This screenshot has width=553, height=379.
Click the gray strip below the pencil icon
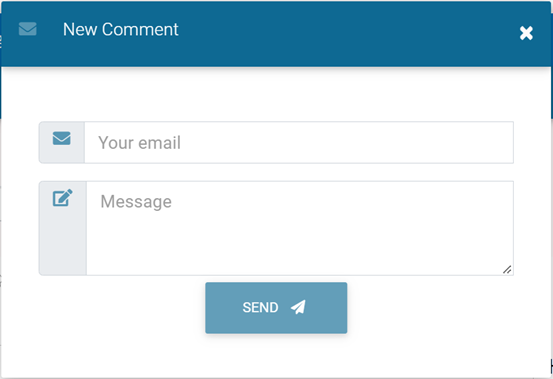[63, 243]
